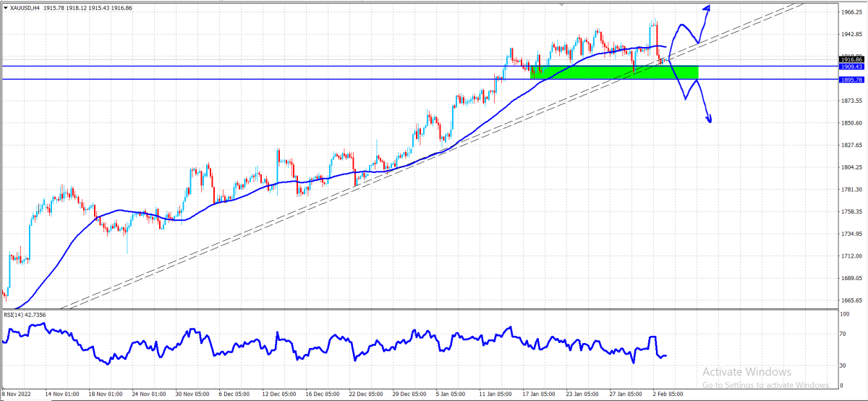
Task: Click the 1873.55 price axis label
Action: click(851, 101)
